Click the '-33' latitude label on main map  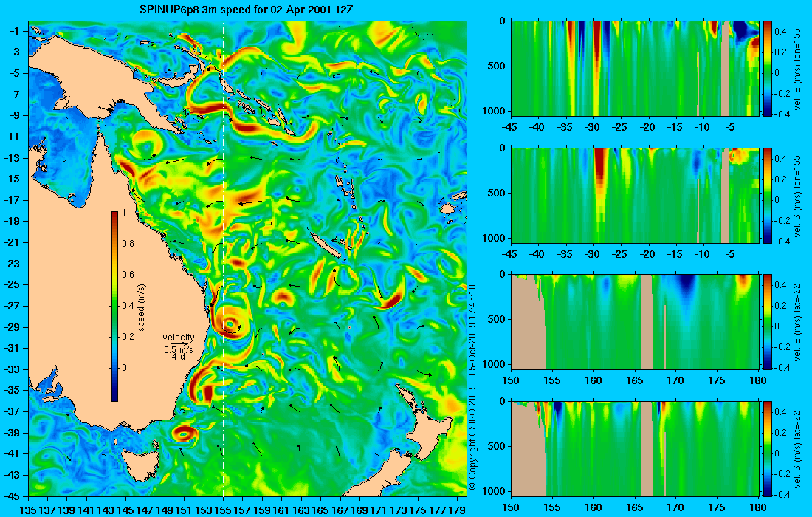pos(13,369)
